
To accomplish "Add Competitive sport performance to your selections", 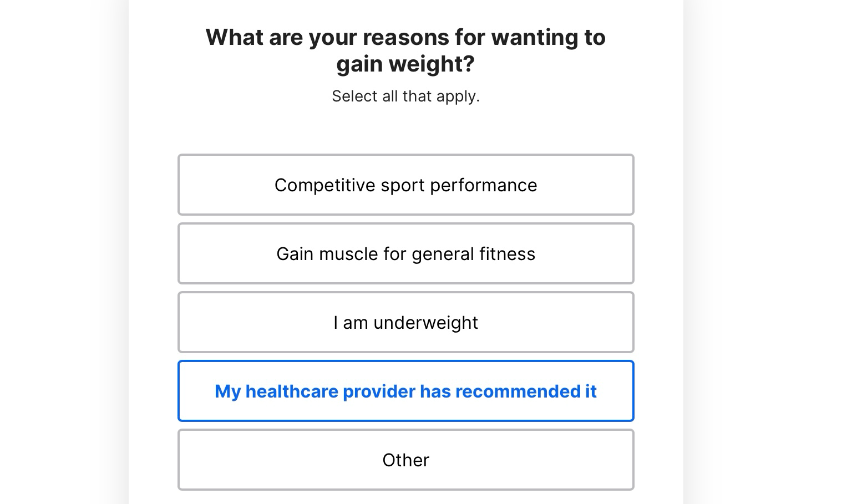I will coord(405,185).
